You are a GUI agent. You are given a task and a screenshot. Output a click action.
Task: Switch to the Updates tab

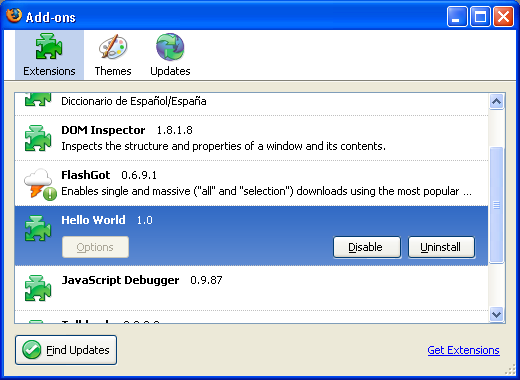[x=170, y=55]
